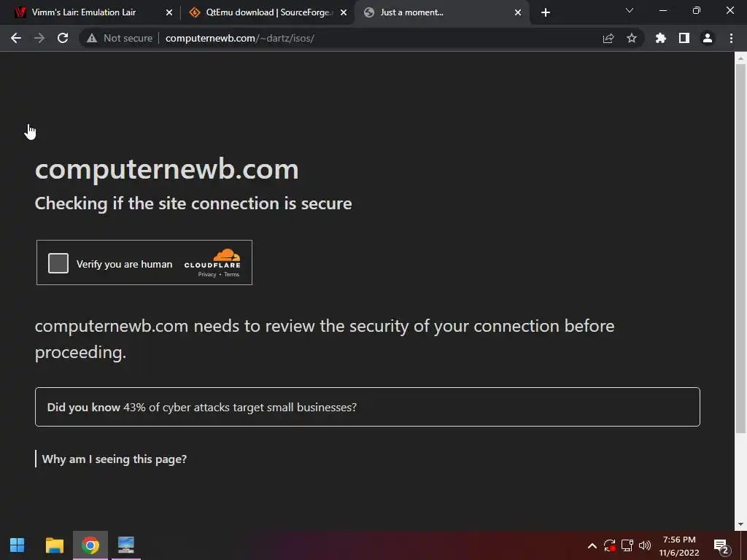
Task: Click the page vertical scrollbar
Action: click(x=740, y=248)
